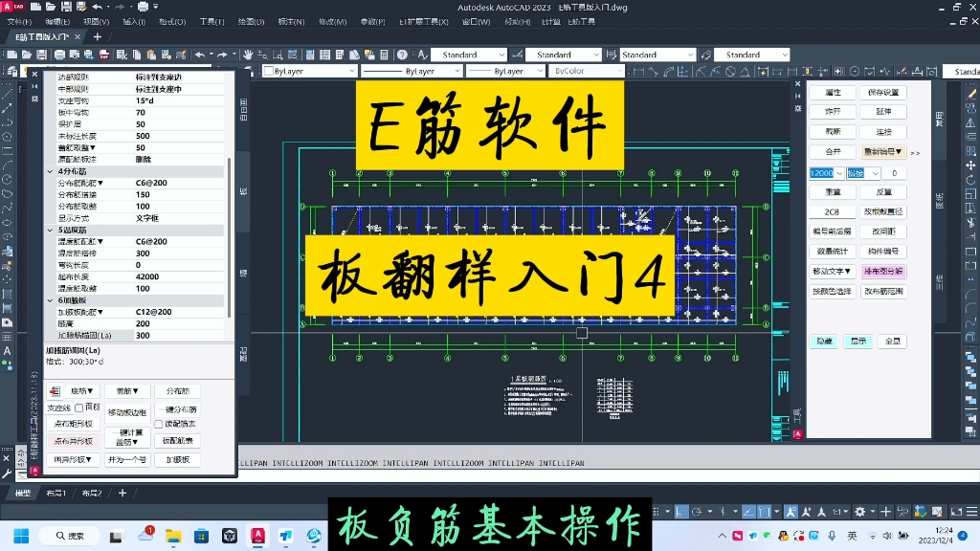Click the Windows Start button
The image size is (980, 551).
(x=21, y=536)
